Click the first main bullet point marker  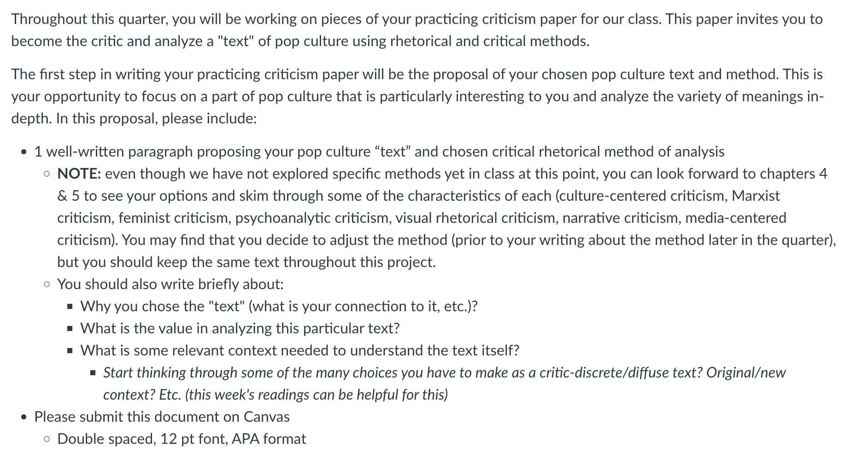tap(24, 152)
